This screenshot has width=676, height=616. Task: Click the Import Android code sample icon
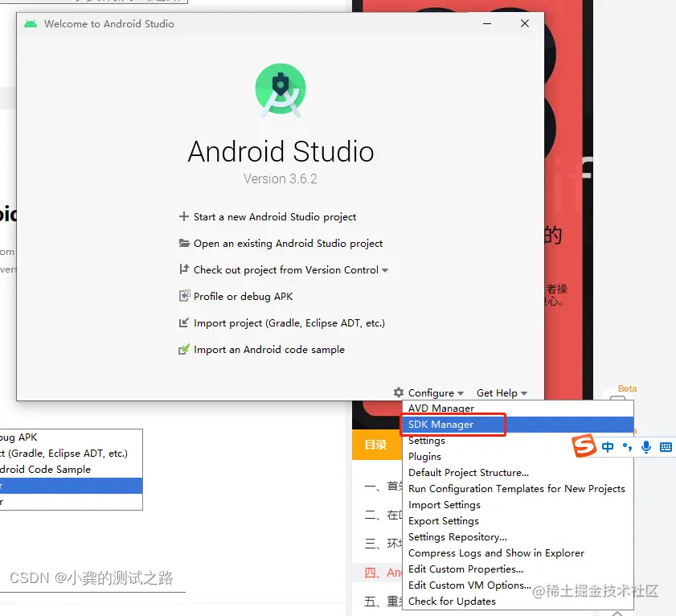point(184,349)
